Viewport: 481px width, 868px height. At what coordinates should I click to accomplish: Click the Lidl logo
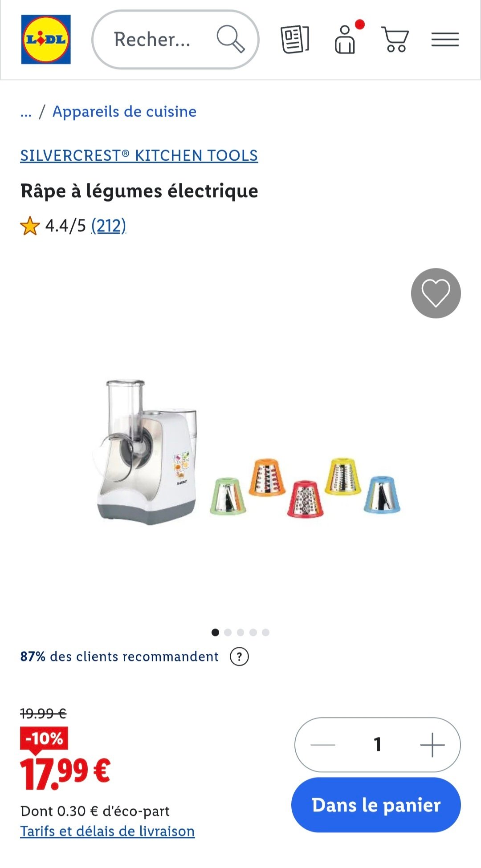(46, 40)
